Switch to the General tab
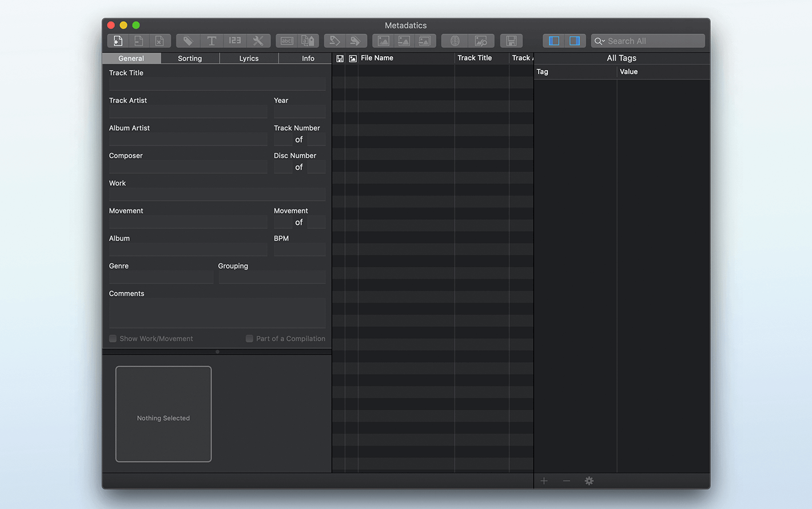Screen dimensions: 812x509 [x=131, y=58]
